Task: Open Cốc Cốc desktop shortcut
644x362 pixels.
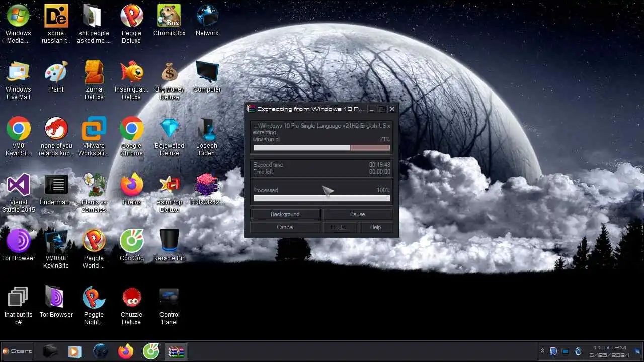Action: [x=131, y=245]
